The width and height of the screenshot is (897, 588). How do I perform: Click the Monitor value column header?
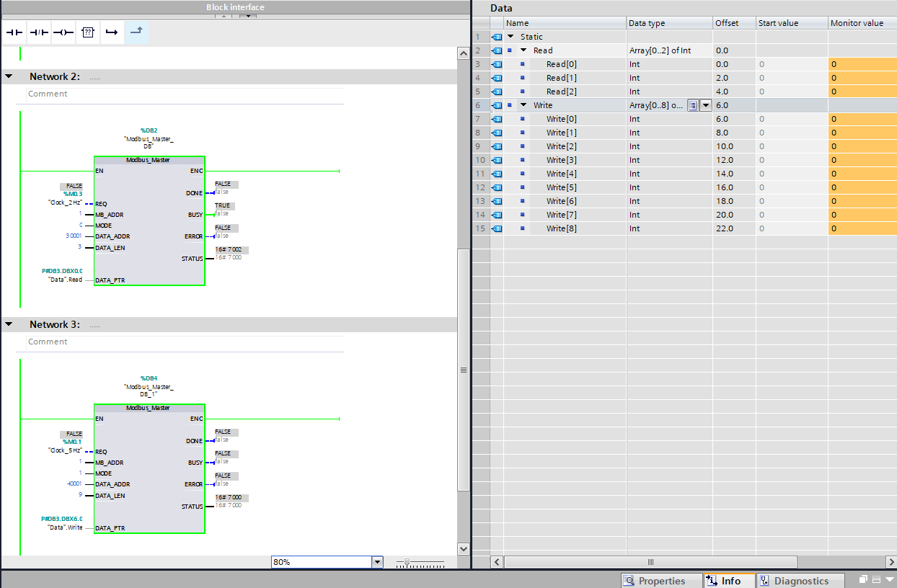(857, 23)
